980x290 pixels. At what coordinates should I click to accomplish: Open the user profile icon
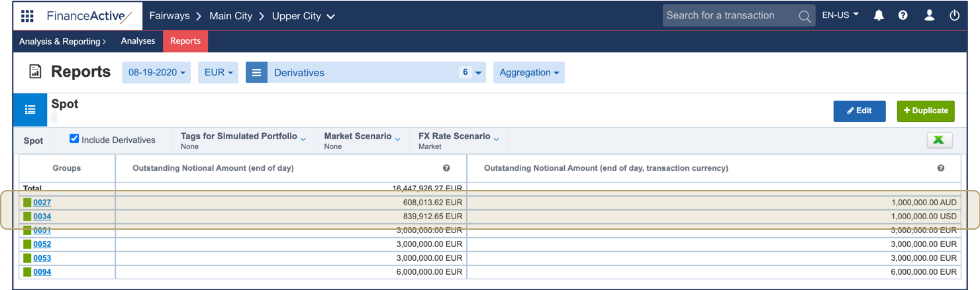929,15
